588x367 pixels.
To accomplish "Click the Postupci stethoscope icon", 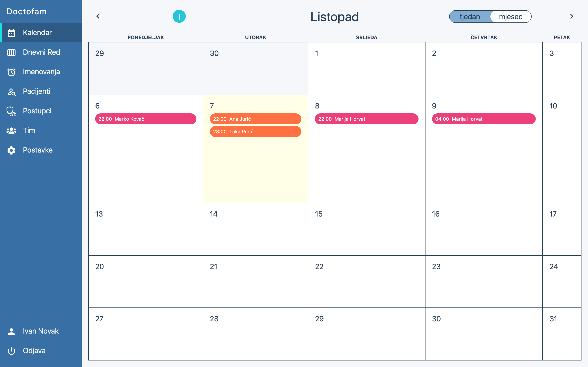I will point(11,111).
